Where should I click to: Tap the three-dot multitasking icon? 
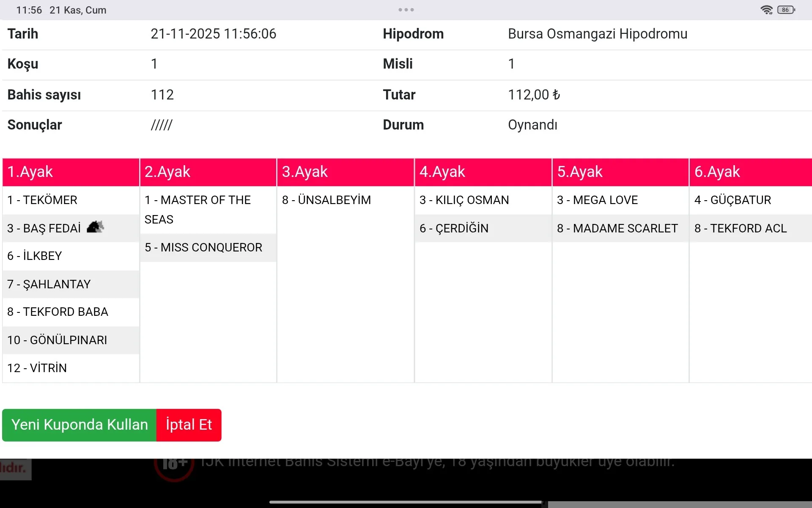click(x=406, y=10)
